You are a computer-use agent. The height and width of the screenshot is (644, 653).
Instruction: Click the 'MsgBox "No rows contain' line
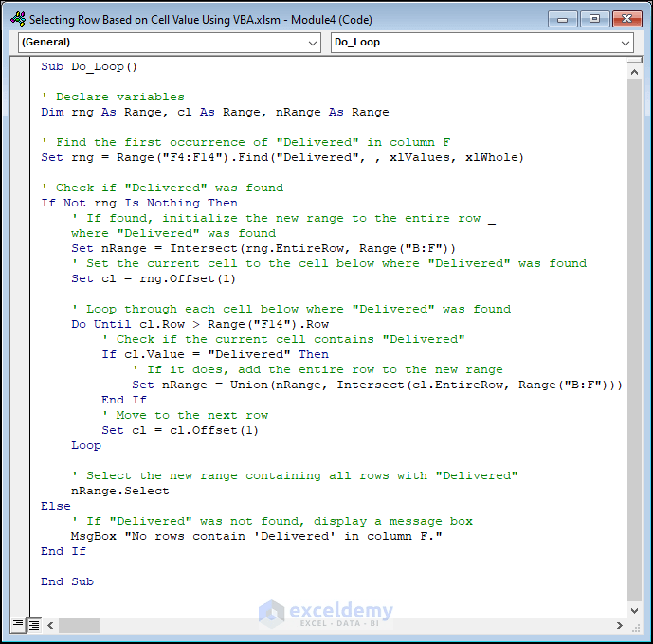coord(257,536)
